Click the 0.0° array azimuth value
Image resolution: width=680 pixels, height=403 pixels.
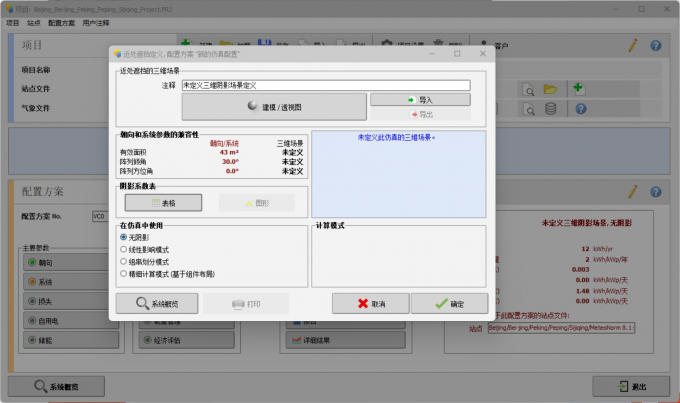pyautogui.click(x=232, y=171)
